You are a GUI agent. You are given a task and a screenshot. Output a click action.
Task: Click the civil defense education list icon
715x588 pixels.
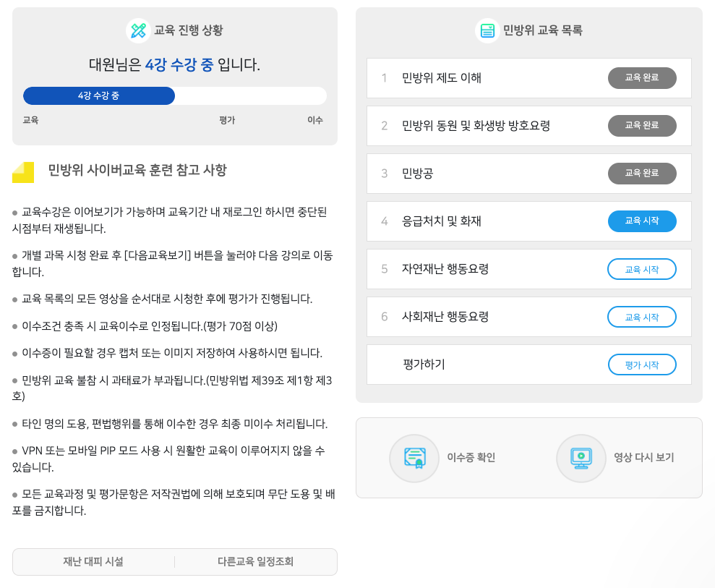point(487,30)
